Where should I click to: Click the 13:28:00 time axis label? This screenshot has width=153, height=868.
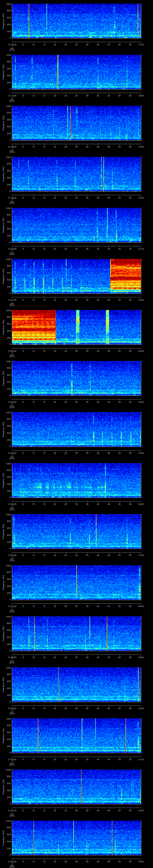(x=12, y=657)
